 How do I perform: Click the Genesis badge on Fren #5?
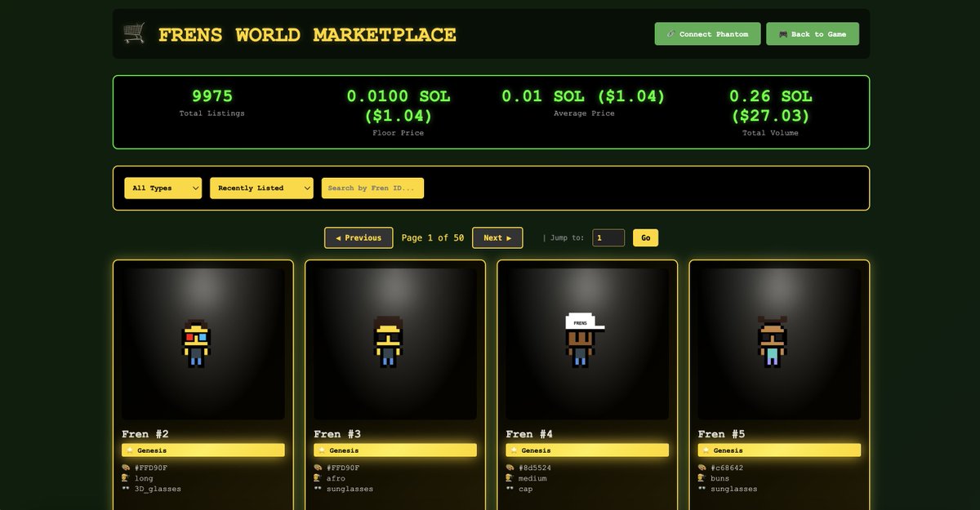(x=779, y=450)
